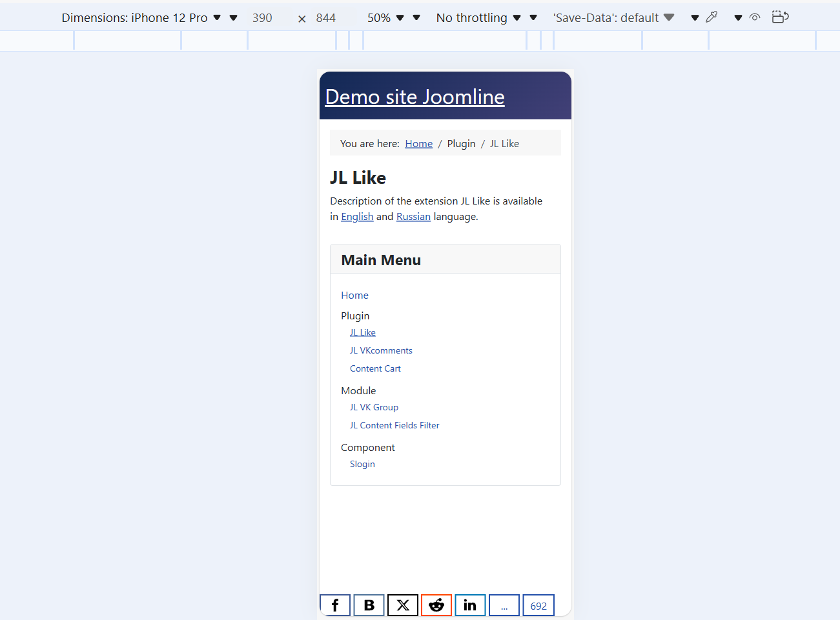This screenshot has width=840, height=620.
Task: Select JL VKcomments in Main Menu
Action: pos(381,351)
